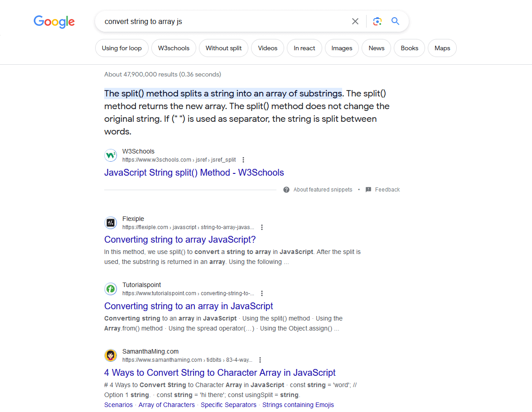Click 'About 47,900,000 results' stats text

[163, 74]
